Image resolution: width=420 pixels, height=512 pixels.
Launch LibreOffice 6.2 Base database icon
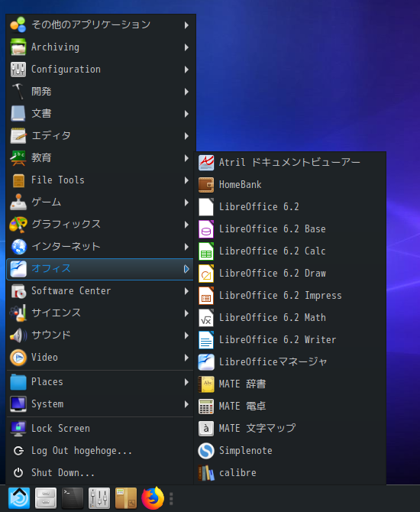coord(206,229)
